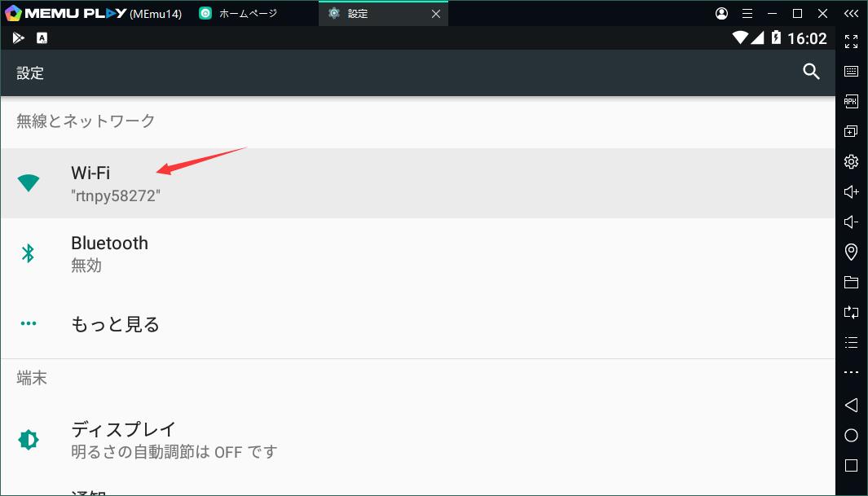The width and height of the screenshot is (868, 496).
Task: Click the Android back triangle button
Action: 852,406
